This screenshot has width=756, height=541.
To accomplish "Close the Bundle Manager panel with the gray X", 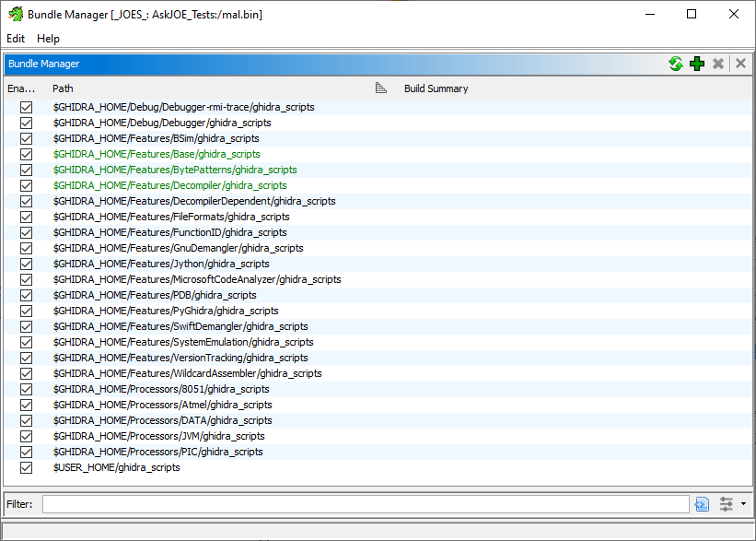I will 739,64.
